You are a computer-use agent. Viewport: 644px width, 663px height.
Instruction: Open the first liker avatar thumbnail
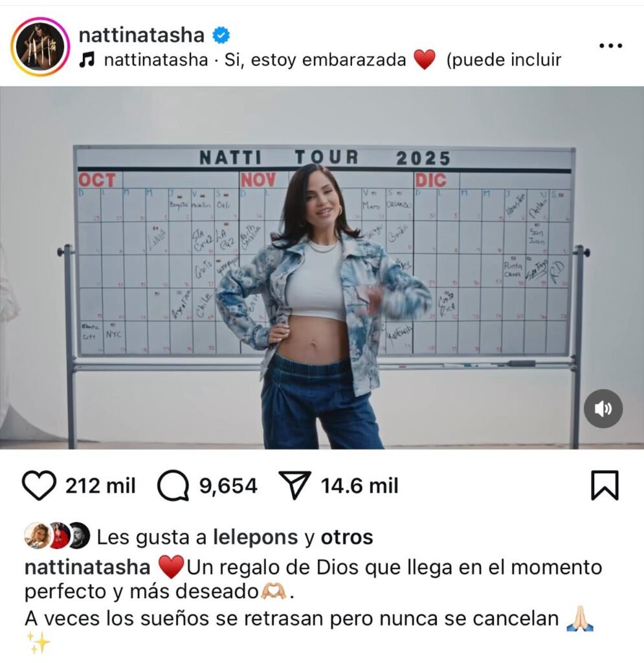[37, 535]
